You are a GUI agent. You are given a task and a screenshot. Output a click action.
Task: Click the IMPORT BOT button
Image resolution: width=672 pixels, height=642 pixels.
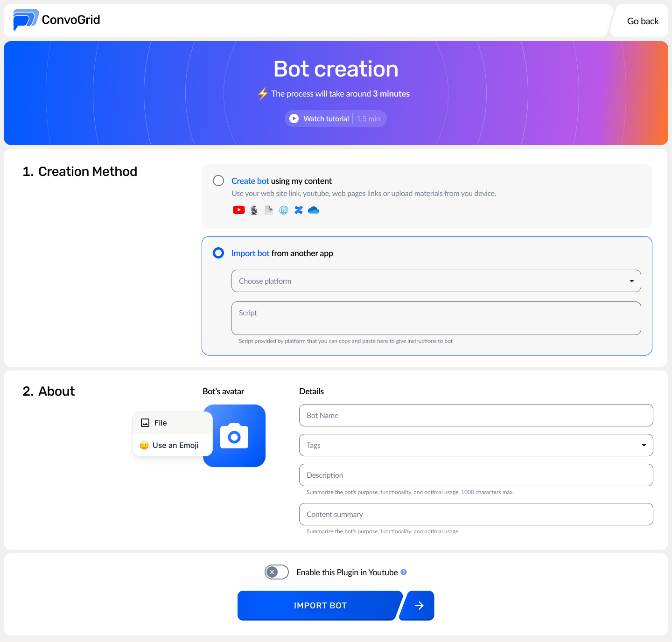[320, 606]
